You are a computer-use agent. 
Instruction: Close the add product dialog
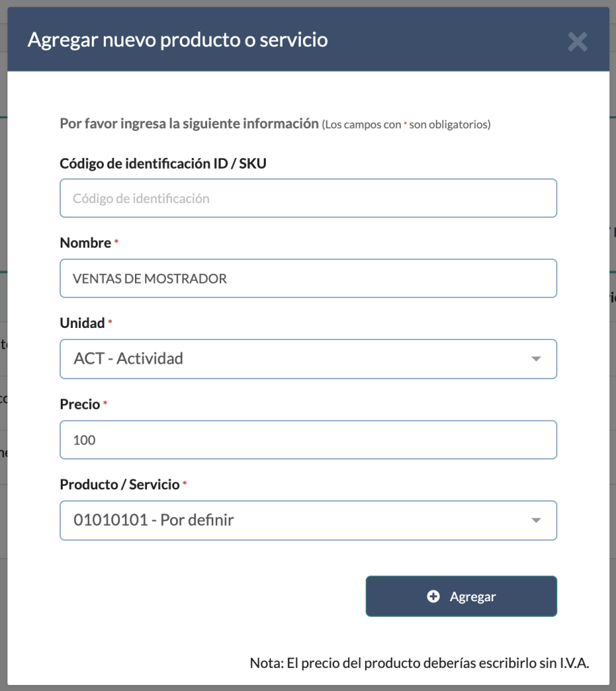pos(577,42)
